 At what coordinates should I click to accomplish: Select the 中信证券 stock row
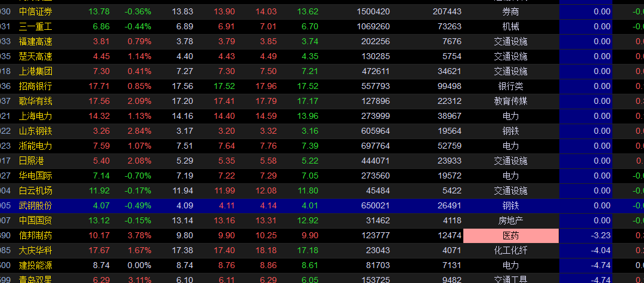click(x=35, y=11)
